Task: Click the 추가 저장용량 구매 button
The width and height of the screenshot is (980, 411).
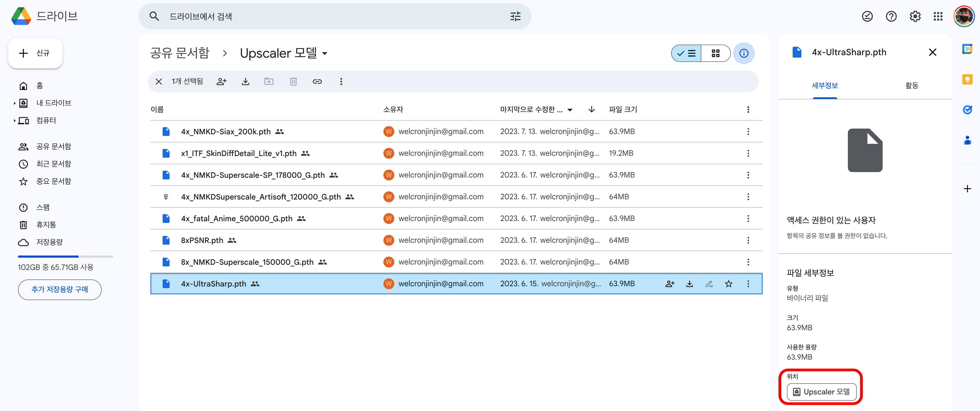Action: [x=60, y=289]
